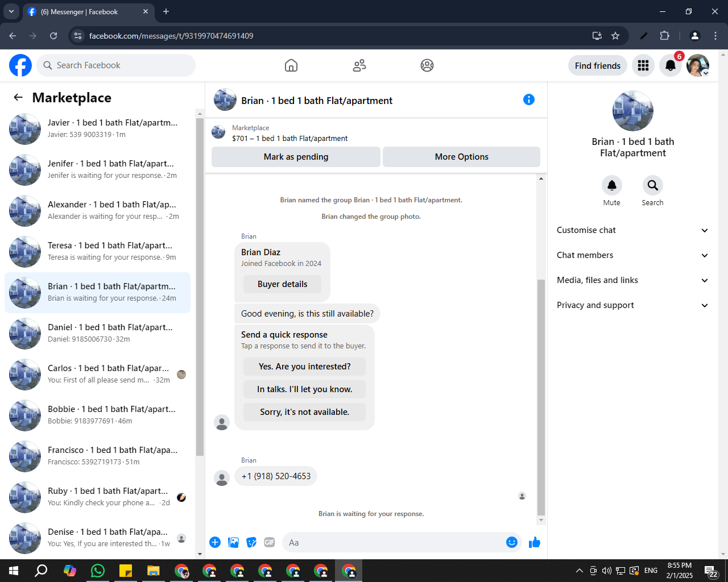The image size is (728, 582).
Task: Open Jenifer's apartment conversation
Action: point(98,170)
